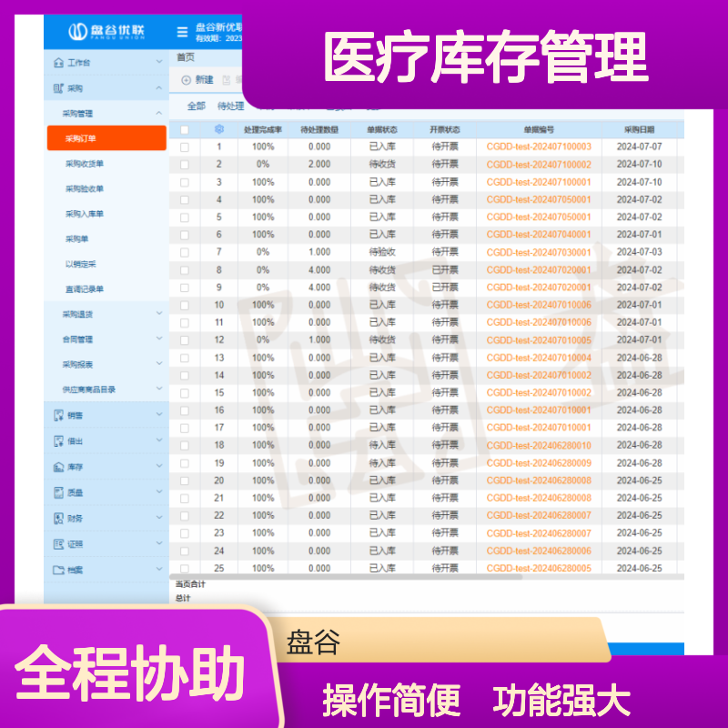Check the checkbox for row 2

tap(185, 165)
